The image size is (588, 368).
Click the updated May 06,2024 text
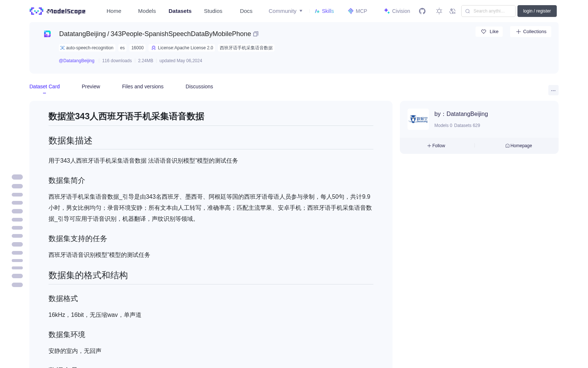pos(181,61)
